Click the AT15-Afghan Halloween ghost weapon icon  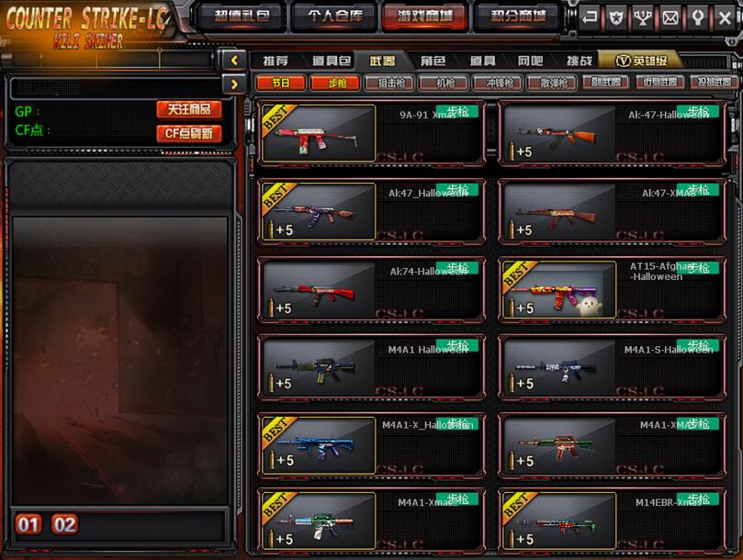click(x=558, y=289)
